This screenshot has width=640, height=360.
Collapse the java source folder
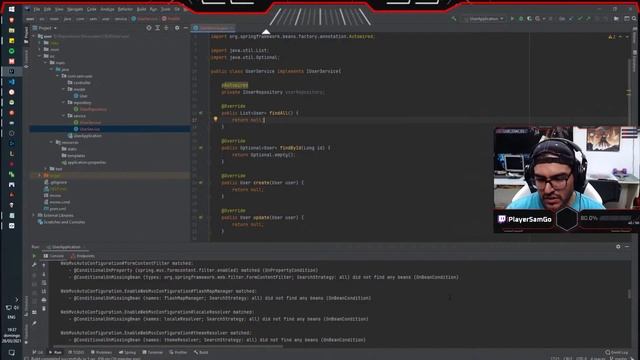point(52,69)
